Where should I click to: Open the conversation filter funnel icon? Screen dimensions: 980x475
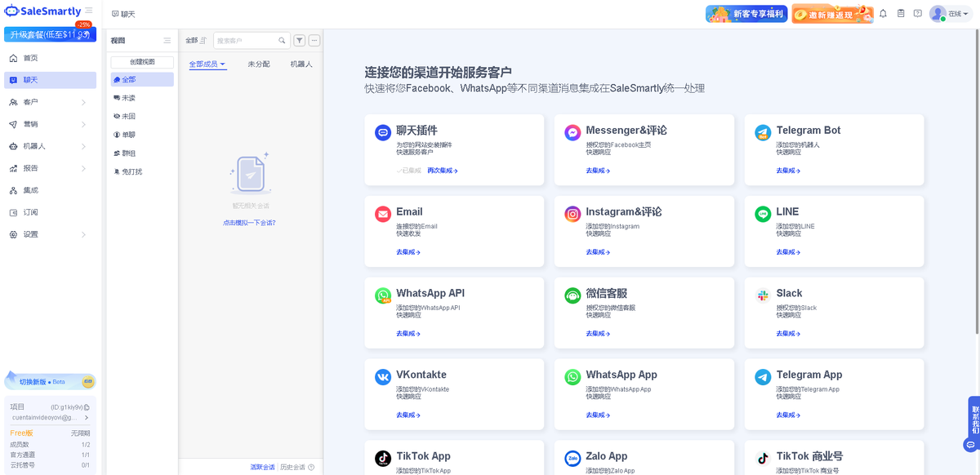tap(300, 40)
